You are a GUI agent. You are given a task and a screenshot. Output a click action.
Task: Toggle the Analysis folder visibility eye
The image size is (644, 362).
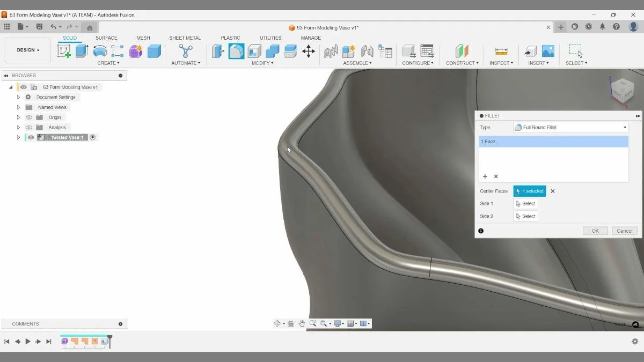pos(28,127)
